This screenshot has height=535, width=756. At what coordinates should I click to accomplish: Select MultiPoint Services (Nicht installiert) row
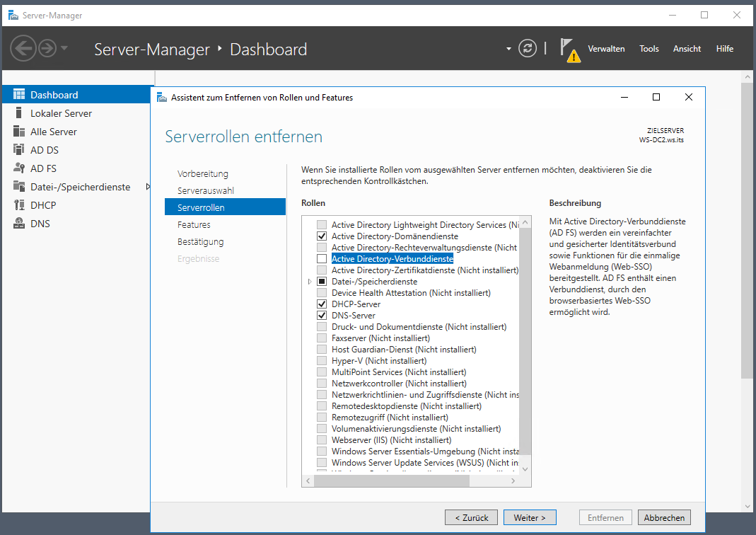pyautogui.click(x=399, y=372)
